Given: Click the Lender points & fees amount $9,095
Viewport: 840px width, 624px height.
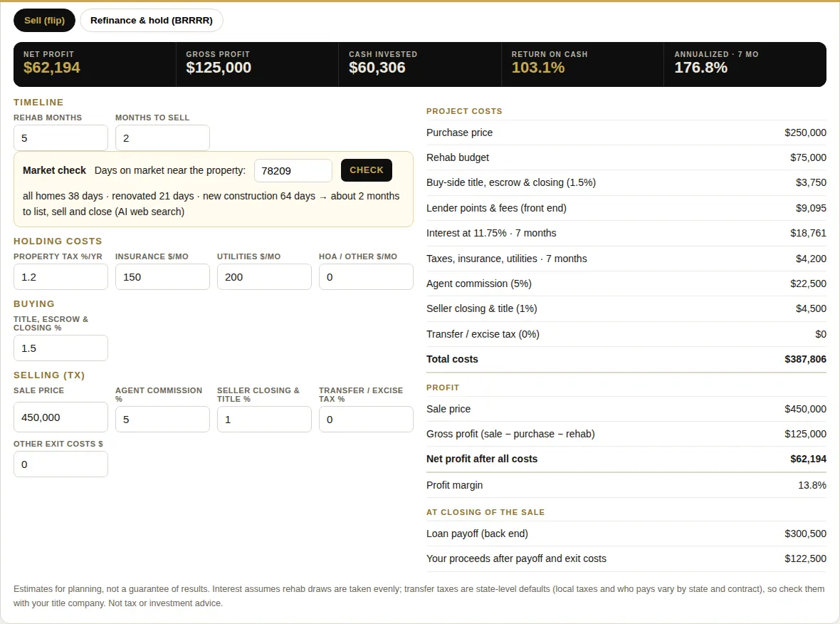Looking at the screenshot, I should [x=811, y=208].
